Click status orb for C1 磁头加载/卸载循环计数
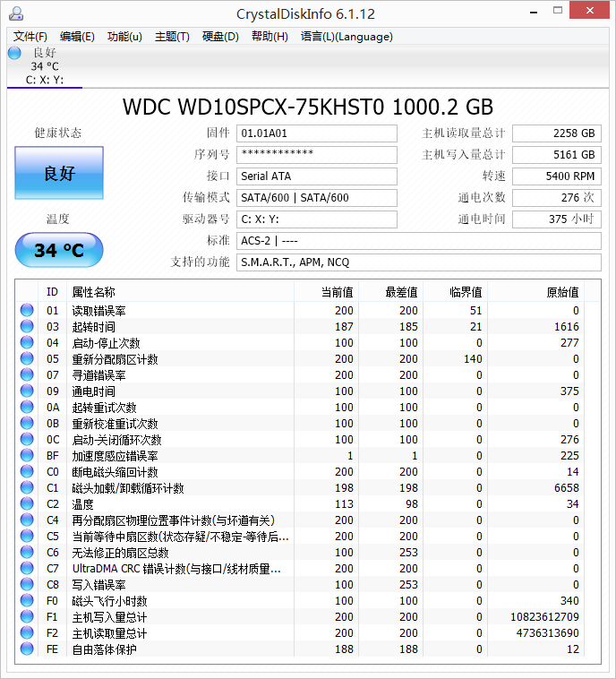 click(27, 487)
